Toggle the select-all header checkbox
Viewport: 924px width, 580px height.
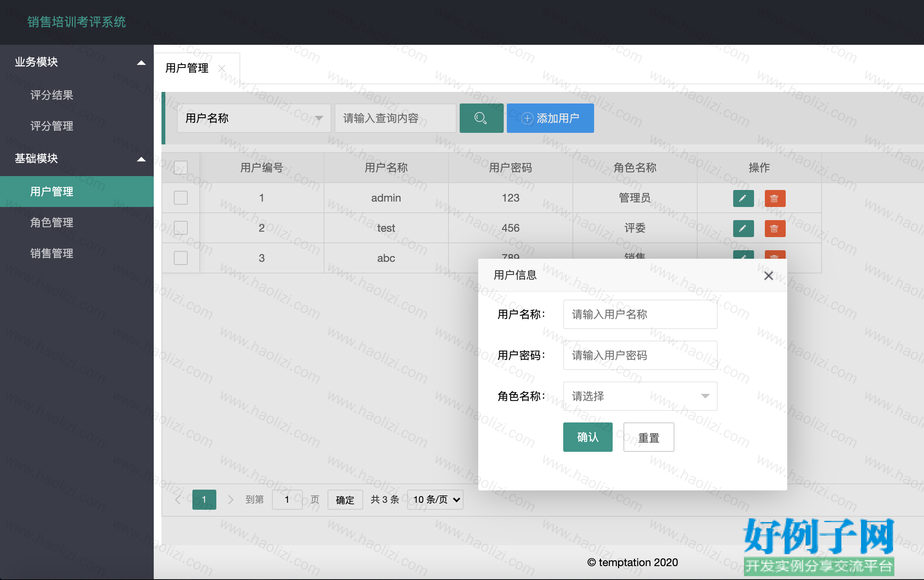click(x=181, y=168)
